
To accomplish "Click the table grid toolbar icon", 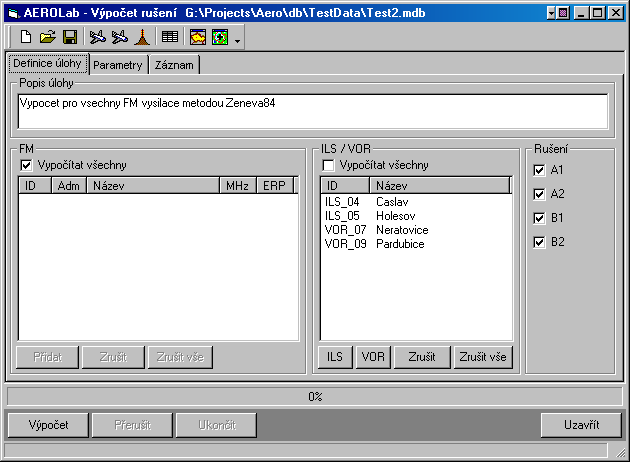I will (170, 37).
